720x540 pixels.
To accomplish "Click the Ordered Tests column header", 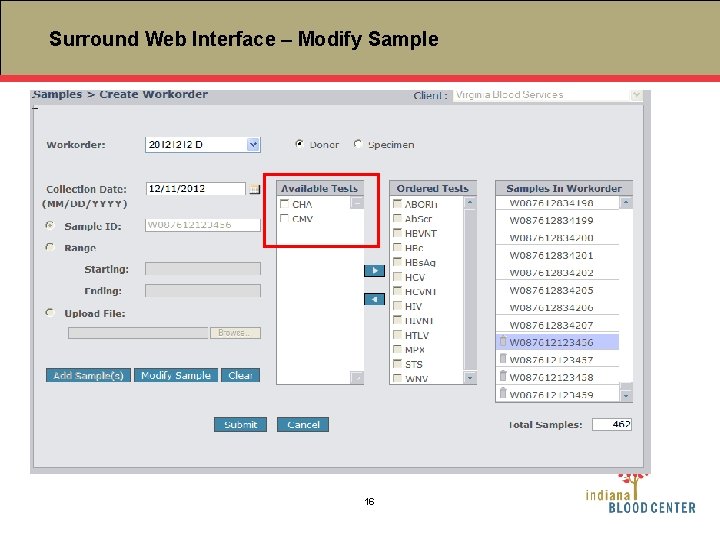I will pos(433,188).
